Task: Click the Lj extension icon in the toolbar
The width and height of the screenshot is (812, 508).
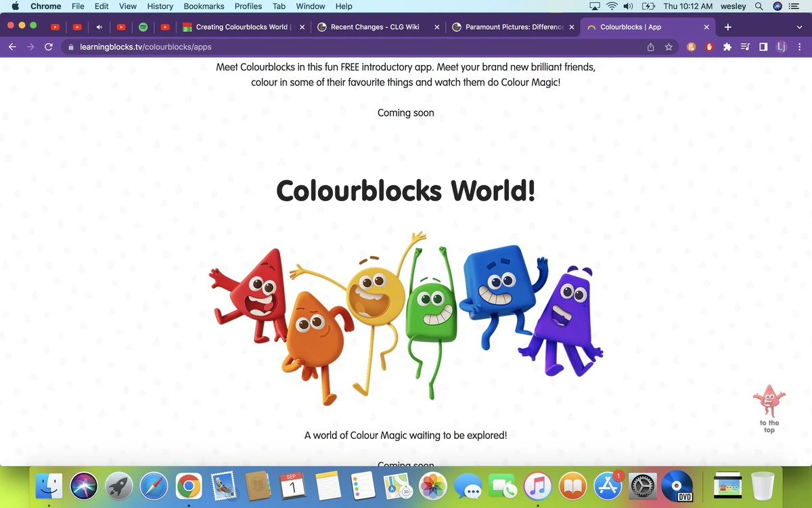Action: [782, 47]
